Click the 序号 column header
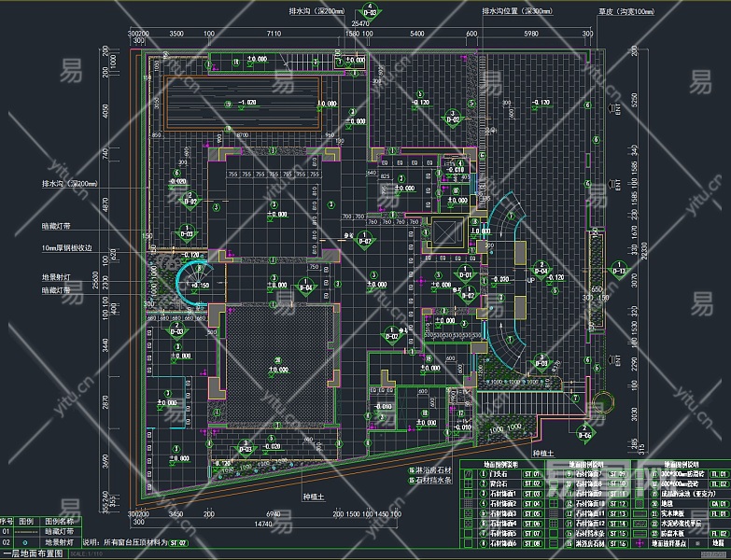 pyautogui.click(x=6, y=521)
